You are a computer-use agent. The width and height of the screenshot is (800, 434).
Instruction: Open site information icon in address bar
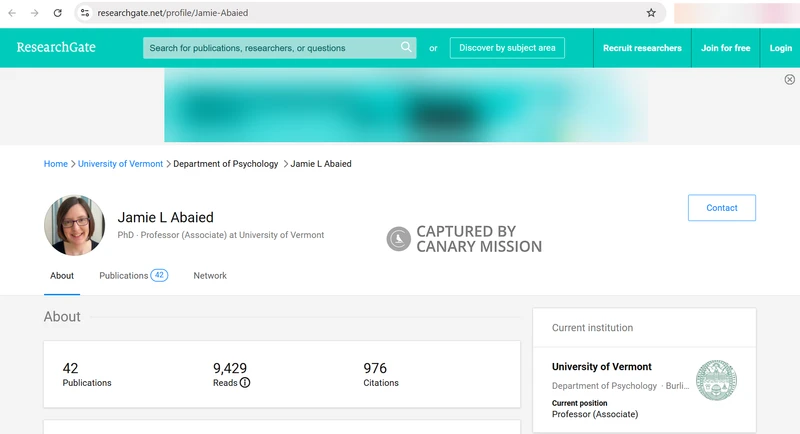85,13
